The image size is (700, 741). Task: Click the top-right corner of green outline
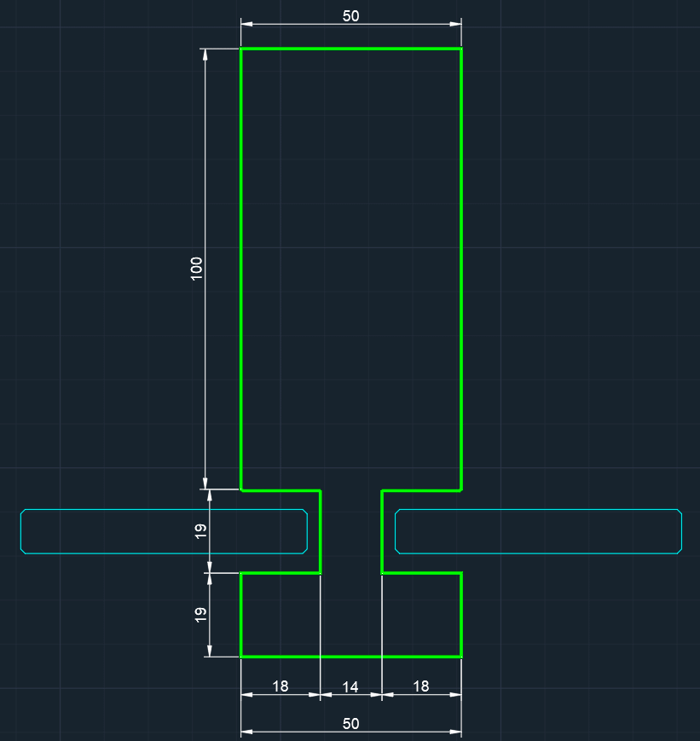tap(461, 49)
